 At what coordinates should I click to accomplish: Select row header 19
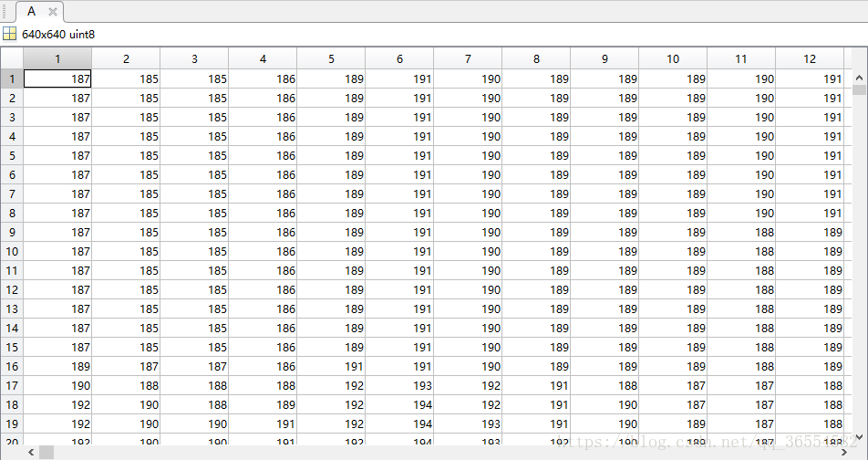pos(12,424)
